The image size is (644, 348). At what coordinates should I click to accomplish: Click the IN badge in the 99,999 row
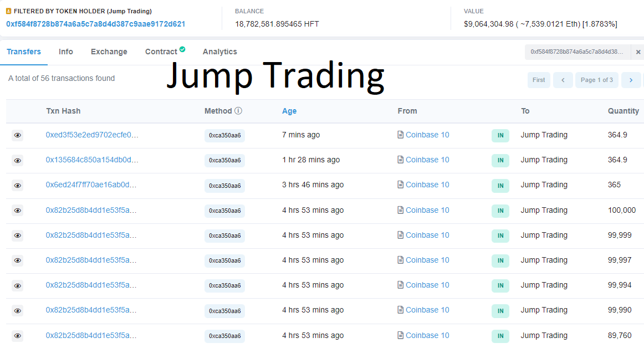pyautogui.click(x=500, y=236)
